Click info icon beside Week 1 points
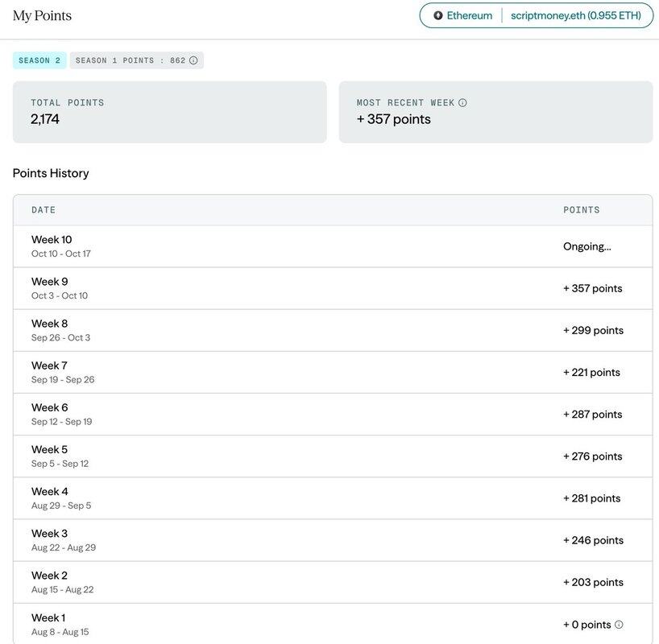 click(619, 625)
